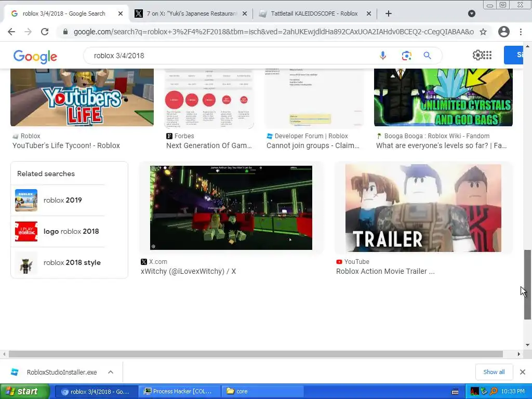This screenshot has height=399, width=532.
Task: Open the Windows start menu
Action: point(24,392)
